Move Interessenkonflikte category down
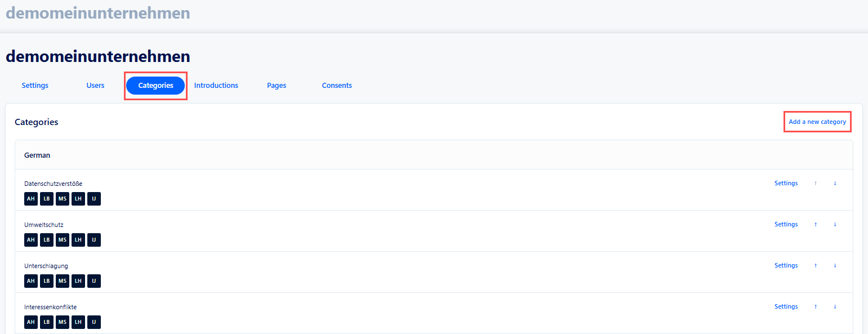Viewport: 868px width, 334px height. pyautogui.click(x=835, y=306)
